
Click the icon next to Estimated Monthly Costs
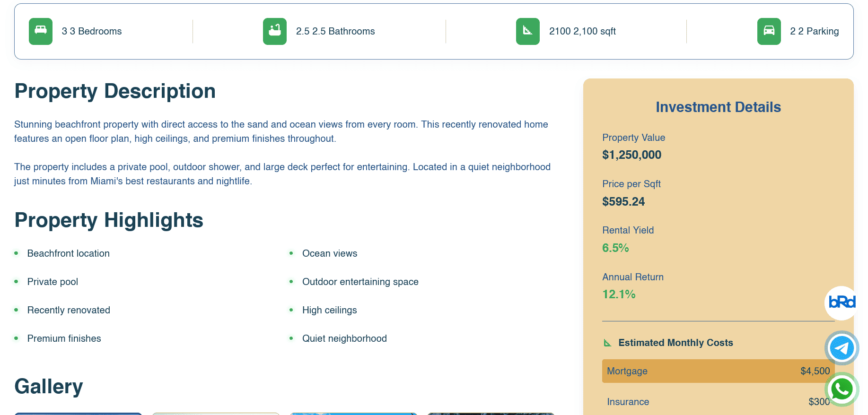[x=607, y=343]
